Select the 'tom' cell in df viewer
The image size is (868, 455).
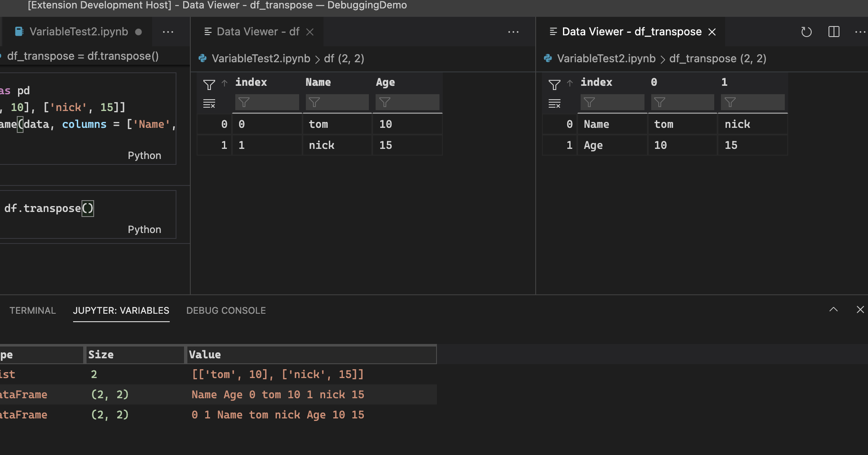tap(337, 124)
